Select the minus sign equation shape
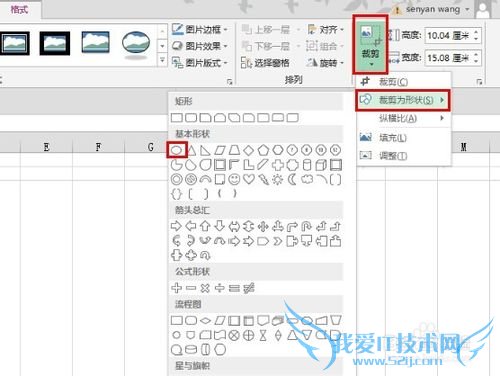Viewport: 500px width, 376px height. [191, 288]
